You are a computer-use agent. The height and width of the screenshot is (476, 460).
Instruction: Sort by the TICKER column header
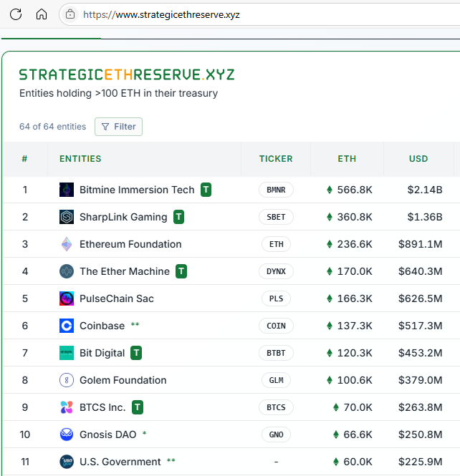click(x=276, y=159)
